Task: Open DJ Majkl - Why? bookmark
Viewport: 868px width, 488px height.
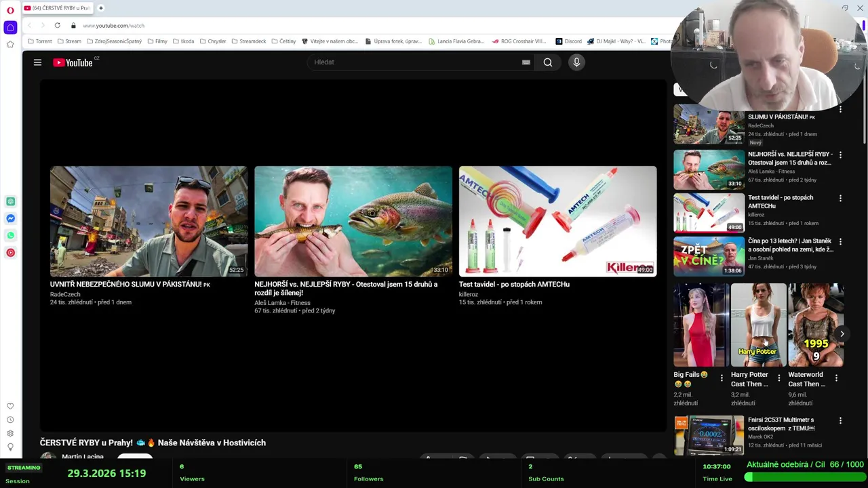Action: [x=616, y=41]
